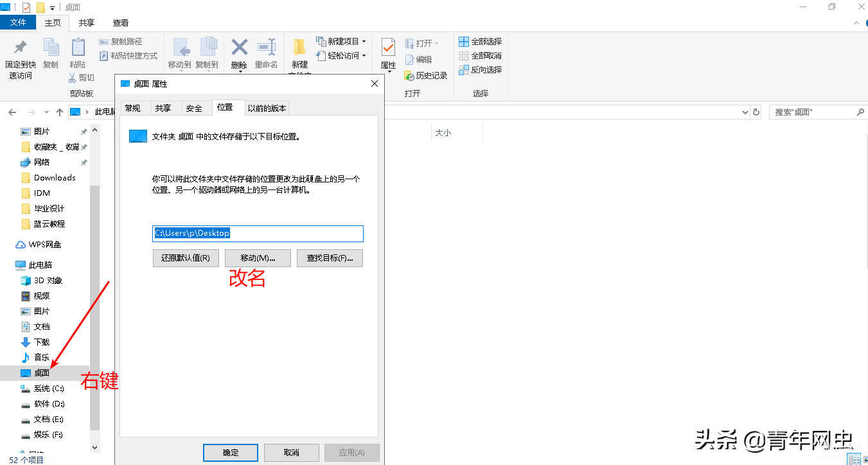This screenshot has height=465, width=868.
Task: Open Previous Versions (以前的版本) tab
Action: click(x=267, y=108)
